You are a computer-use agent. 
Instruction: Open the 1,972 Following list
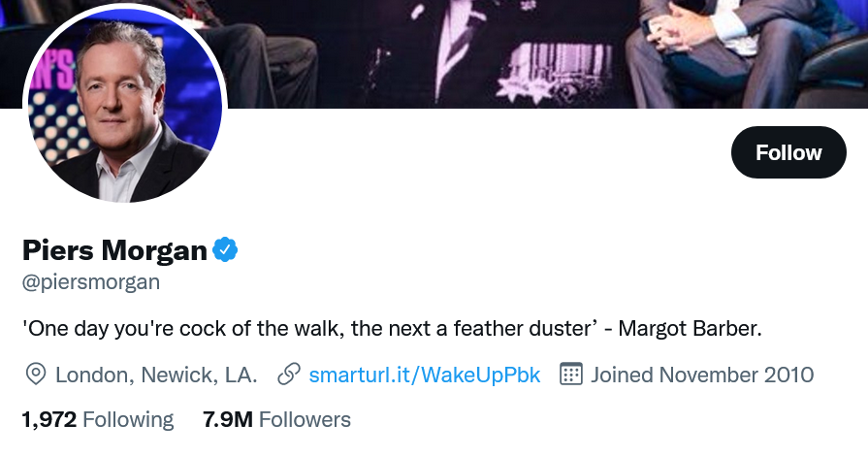[98, 420]
